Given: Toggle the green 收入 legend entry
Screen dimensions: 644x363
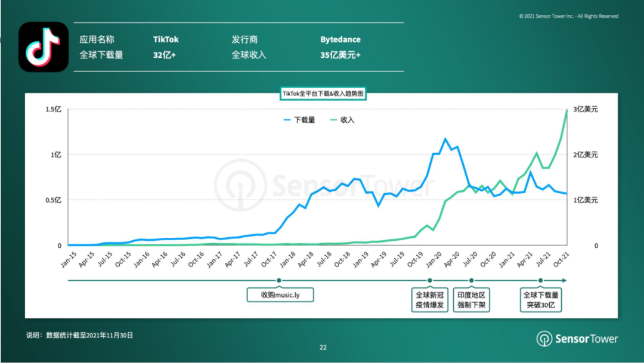Looking at the screenshot, I should click(x=342, y=120).
